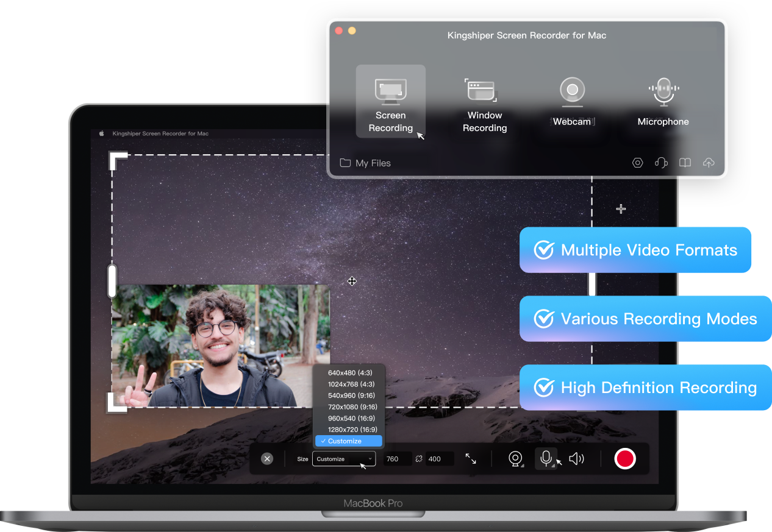The image size is (772, 532).
Task: Select Screen Recording mode
Action: (390, 102)
